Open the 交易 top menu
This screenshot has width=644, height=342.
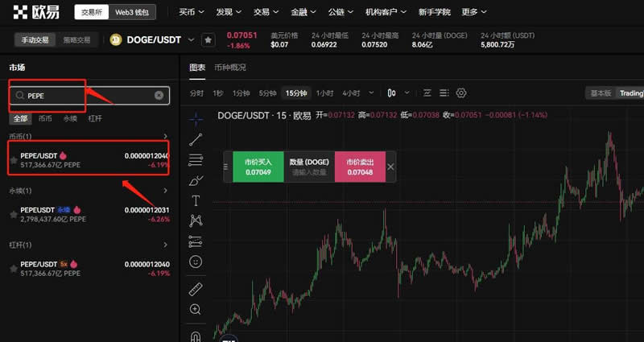[264, 12]
